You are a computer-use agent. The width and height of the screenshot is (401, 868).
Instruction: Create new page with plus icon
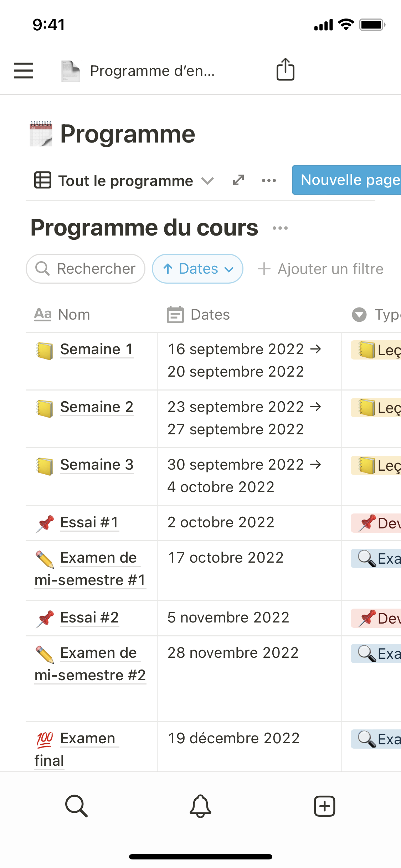tap(324, 806)
